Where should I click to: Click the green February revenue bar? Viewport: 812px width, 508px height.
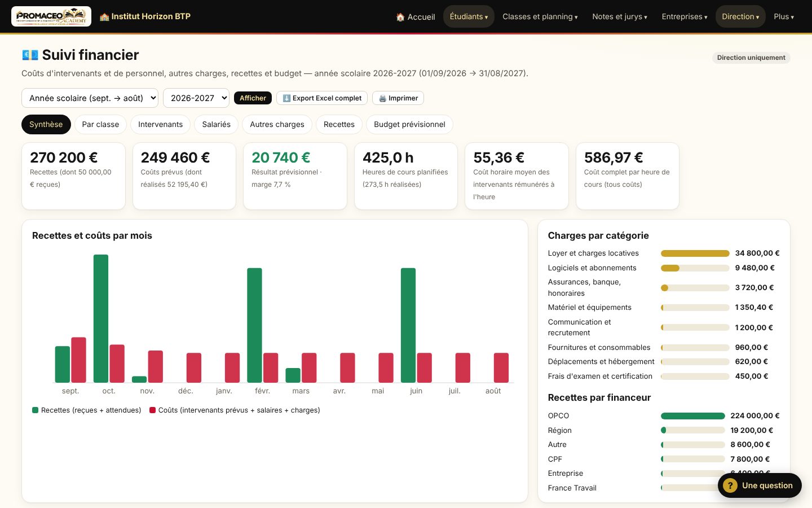pyautogui.click(x=254, y=326)
